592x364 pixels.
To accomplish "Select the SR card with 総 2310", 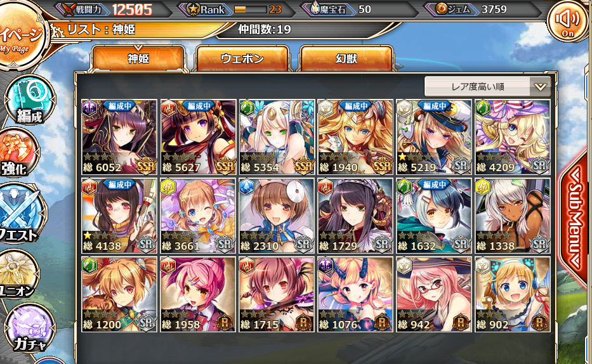I will [277, 216].
